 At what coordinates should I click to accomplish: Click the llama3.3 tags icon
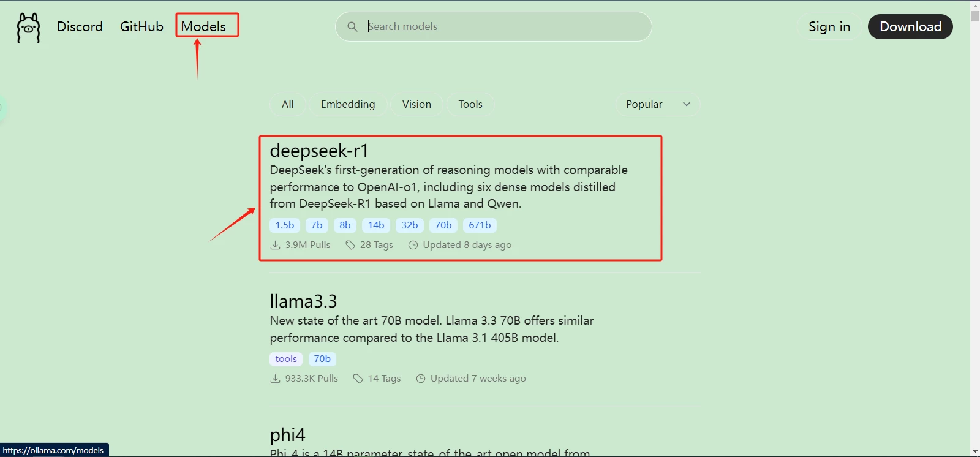tap(358, 379)
